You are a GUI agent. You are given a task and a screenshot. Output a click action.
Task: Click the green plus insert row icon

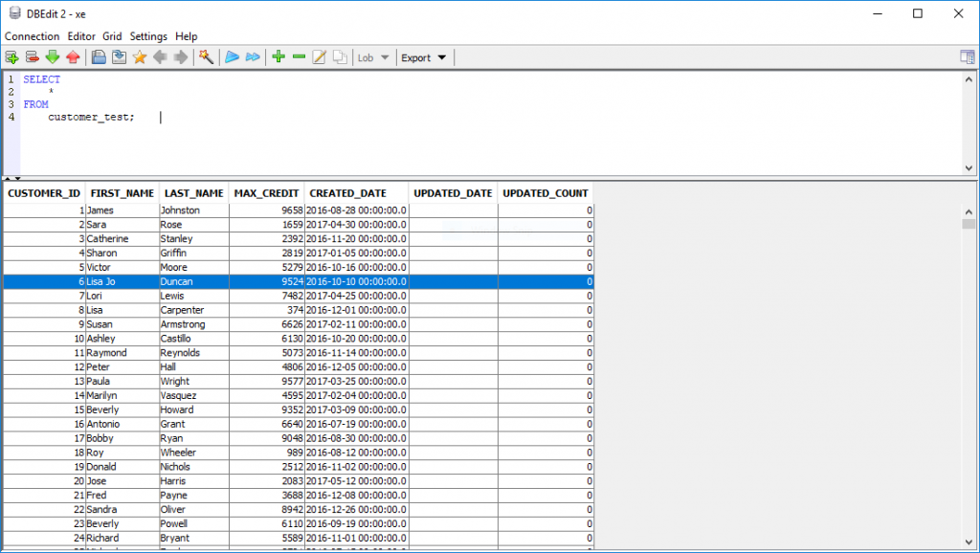click(x=278, y=57)
